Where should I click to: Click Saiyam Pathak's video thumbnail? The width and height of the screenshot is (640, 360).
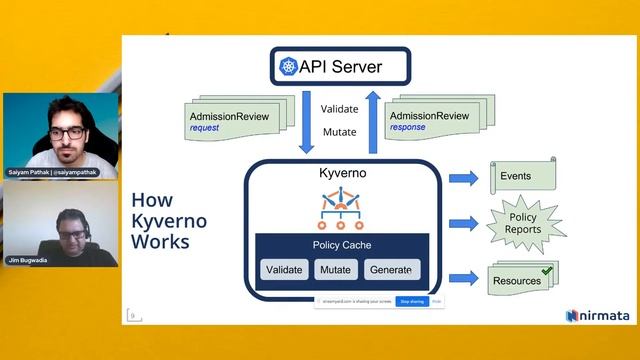pos(60,136)
